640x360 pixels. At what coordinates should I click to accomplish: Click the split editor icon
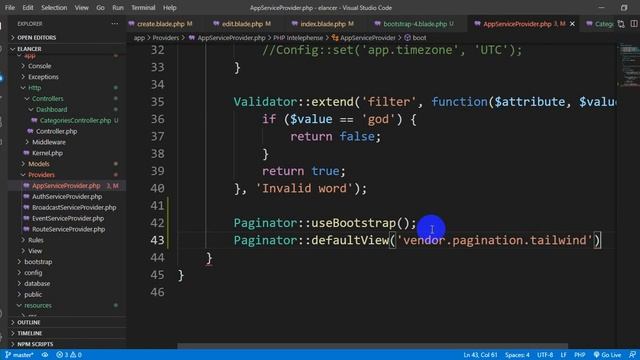[x=634, y=24]
